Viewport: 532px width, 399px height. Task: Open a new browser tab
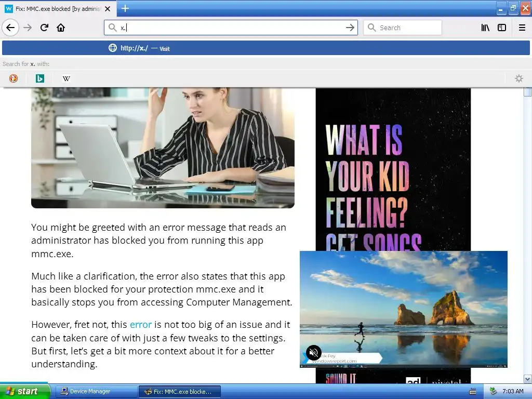point(125,8)
